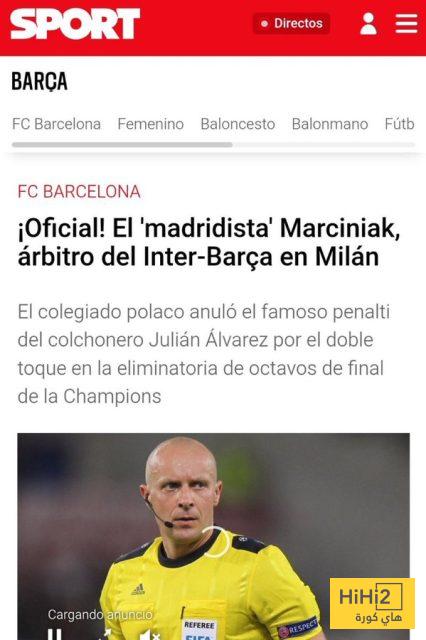Select the Femenino tab

pyautogui.click(x=151, y=124)
